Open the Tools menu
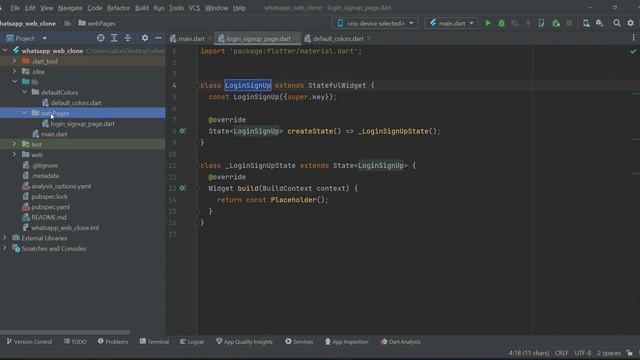 click(x=176, y=8)
